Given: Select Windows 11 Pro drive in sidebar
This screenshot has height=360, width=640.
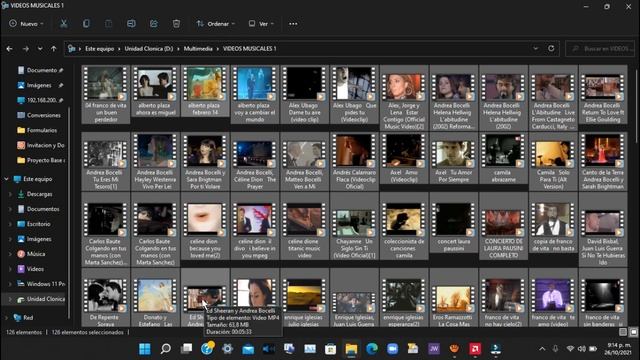Looking at the screenshot, I should tap(41, 284).
